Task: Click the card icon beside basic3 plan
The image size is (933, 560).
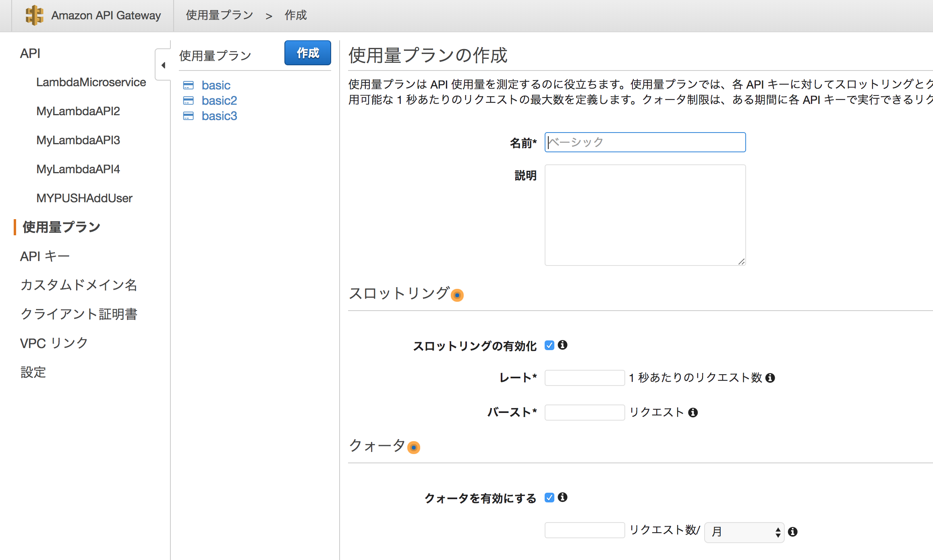Action: 188,116
